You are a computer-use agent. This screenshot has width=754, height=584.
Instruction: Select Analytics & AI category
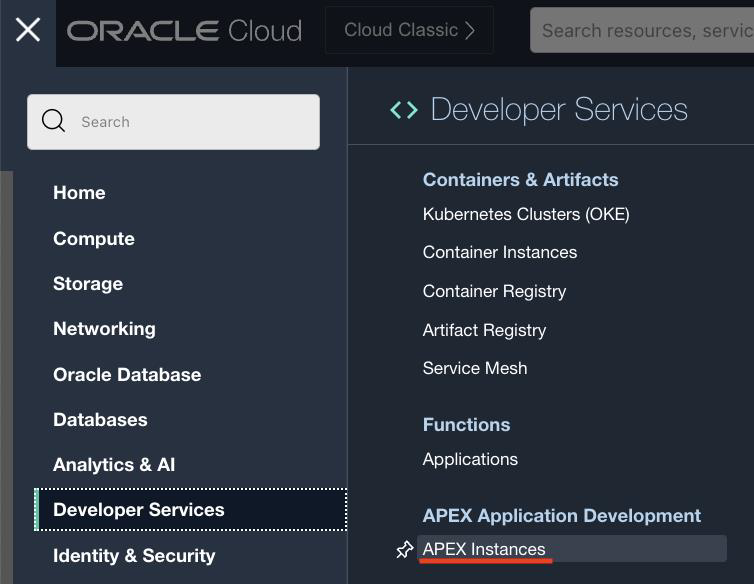(114, 465)
